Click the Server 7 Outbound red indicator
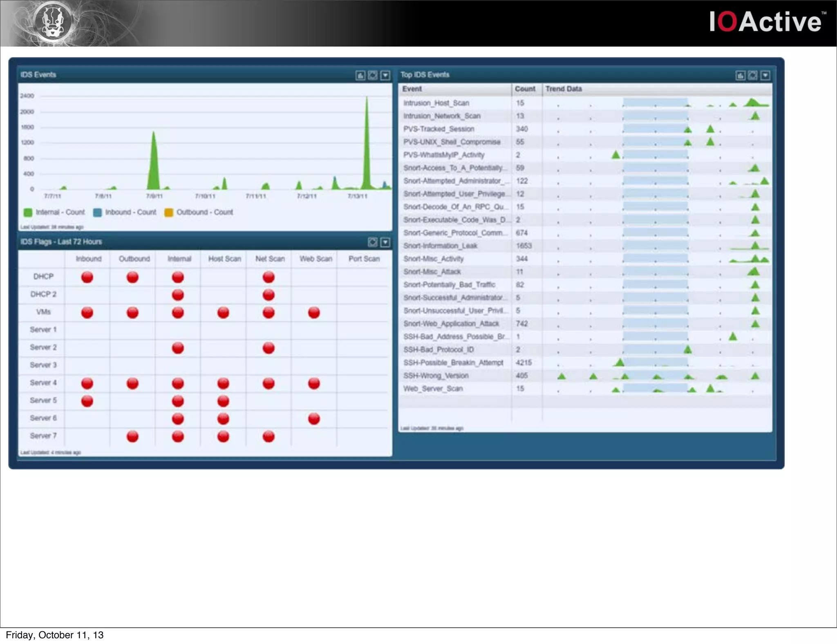 pyautogui.click(x=132, y=436)
